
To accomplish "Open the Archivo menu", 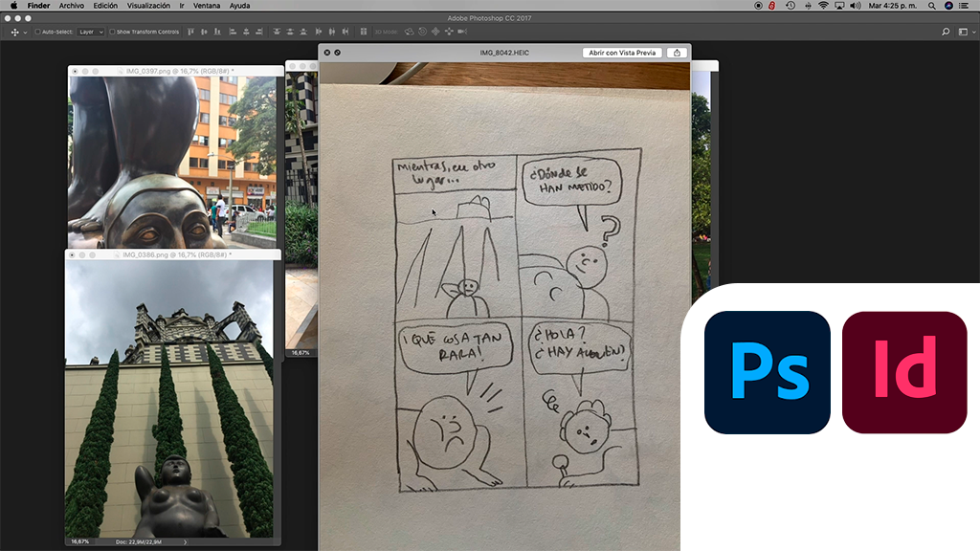I will (71, 6).
